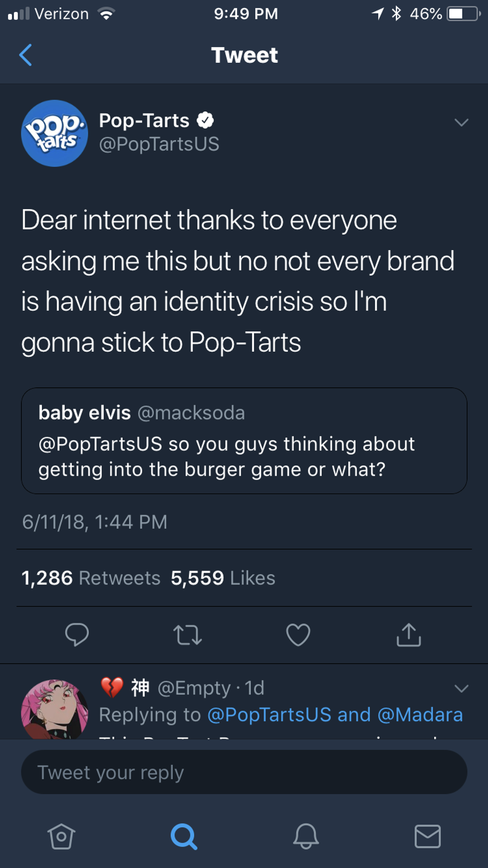Go to the Home tab
Screen dimensions: 488x868
click(61, 836)
